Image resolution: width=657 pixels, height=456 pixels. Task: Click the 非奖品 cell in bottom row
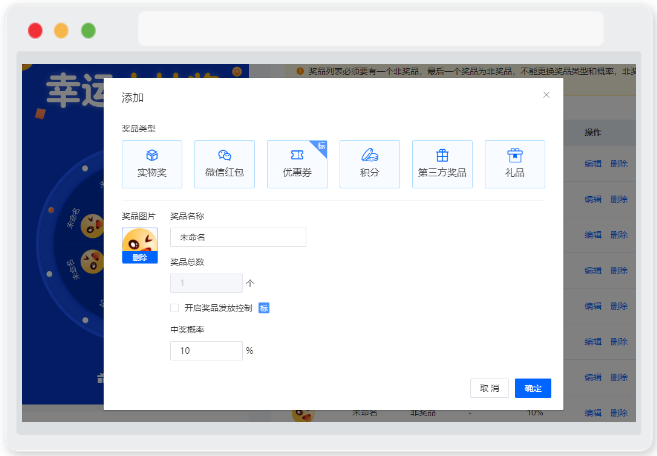click(x=423, y=413)
